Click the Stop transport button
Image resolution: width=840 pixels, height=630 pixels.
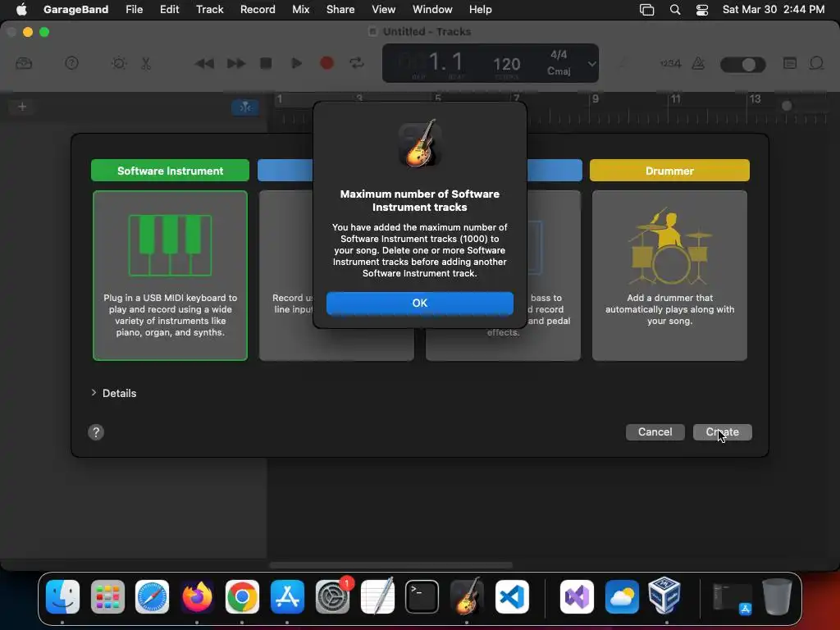coord(266,63)
